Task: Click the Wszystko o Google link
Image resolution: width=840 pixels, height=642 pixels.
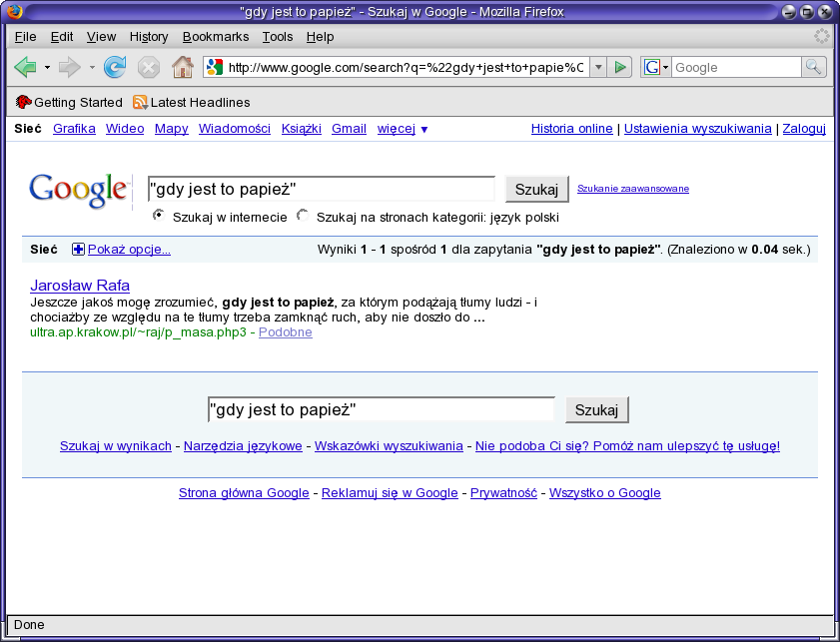Action: click(x=605, y=492)
